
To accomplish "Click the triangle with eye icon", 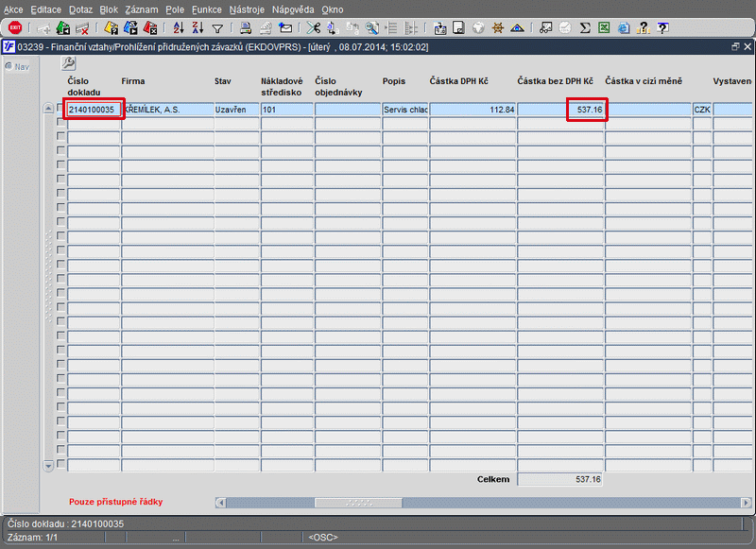I will [517, 28].
